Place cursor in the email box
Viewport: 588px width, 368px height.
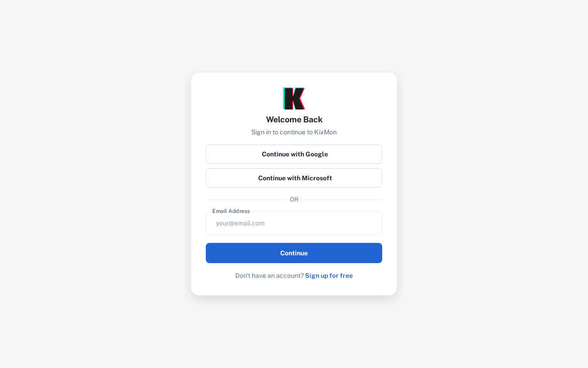click(294, 224)
